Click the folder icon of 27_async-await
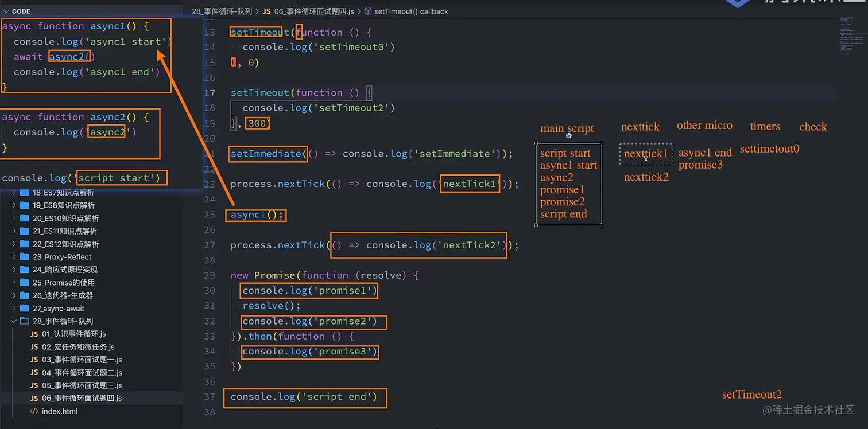The height and width of the screenshot is (429, 868). pyautogui.click(x=24, y=308)
